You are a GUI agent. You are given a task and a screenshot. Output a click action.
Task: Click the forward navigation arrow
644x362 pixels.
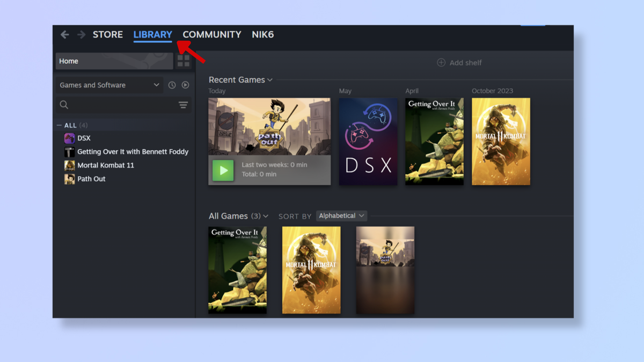80,34
